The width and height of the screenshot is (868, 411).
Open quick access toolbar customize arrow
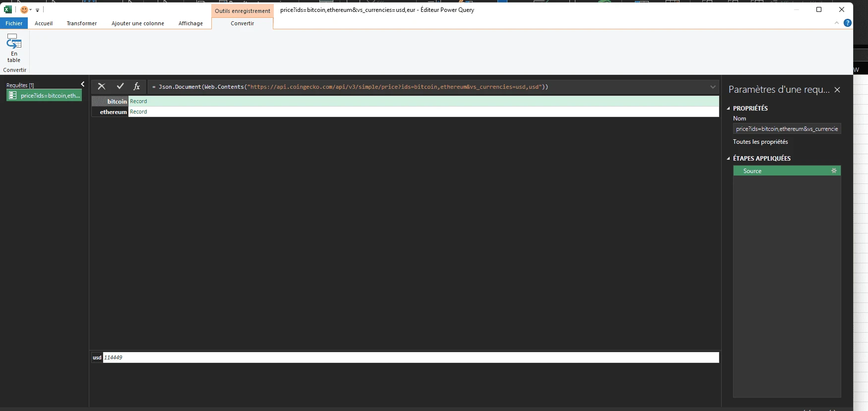click(37, 10)
